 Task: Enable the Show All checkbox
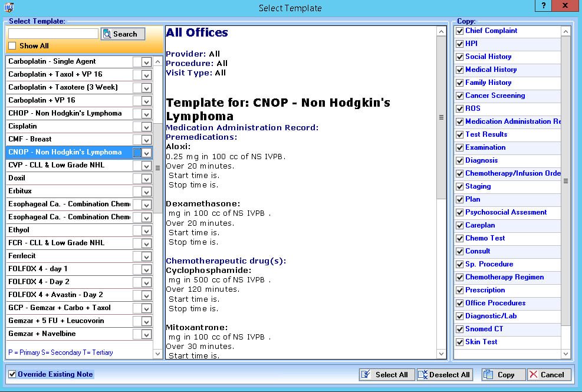coord(12,45)
